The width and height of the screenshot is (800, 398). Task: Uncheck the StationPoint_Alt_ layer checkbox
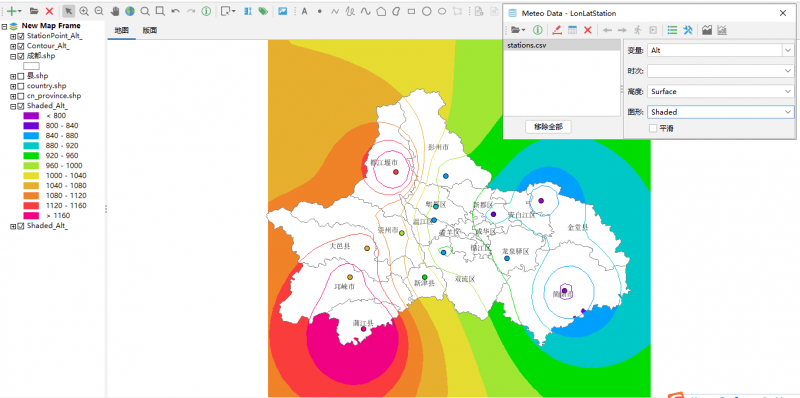click(21, 36)
